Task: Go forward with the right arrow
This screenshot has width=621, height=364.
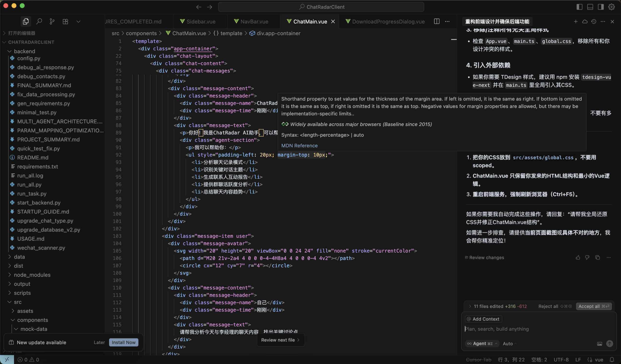Action: point(209,7)
